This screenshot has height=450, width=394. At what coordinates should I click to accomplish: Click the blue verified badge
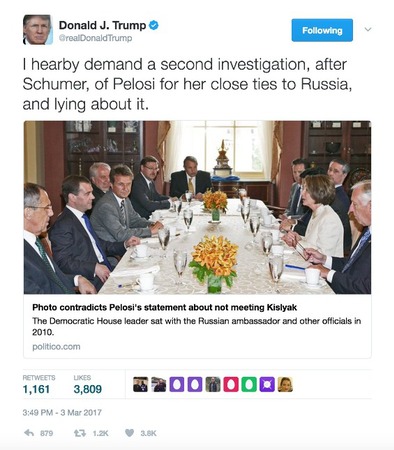click(x=154, y=25)
